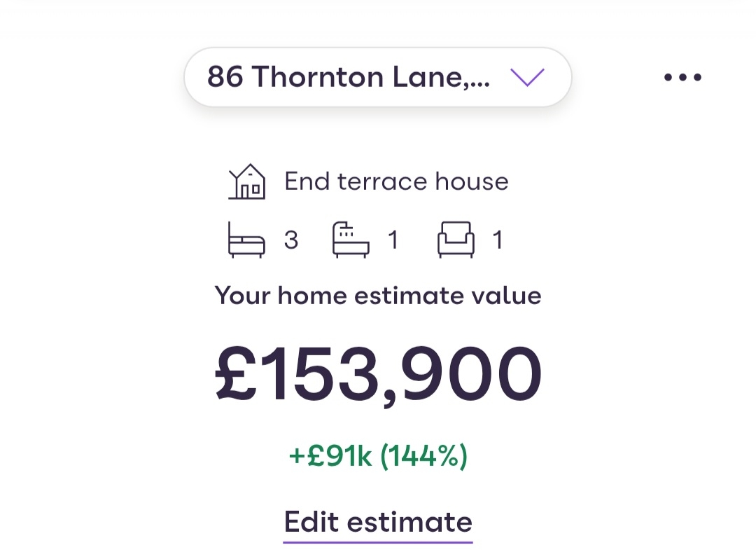Click the reception rooms armchair icon
The height and width of the screenshot is (550, 756).
pyautogui.click(x=456, y=240)
